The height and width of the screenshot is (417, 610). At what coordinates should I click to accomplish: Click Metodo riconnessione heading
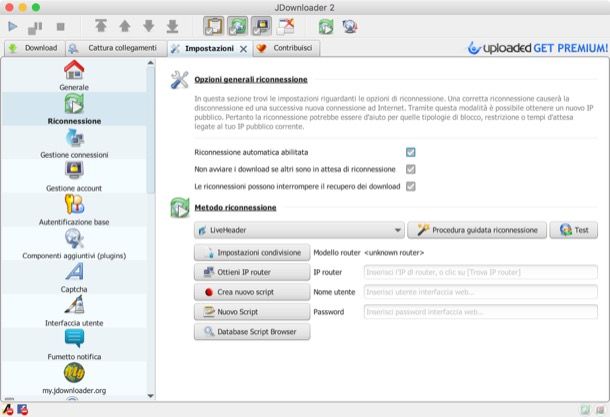point(235,208)
